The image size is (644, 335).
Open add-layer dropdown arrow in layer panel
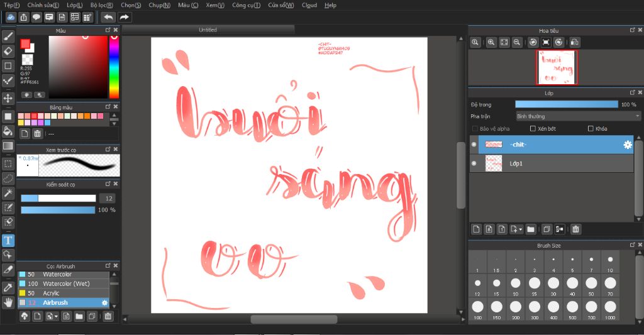click(x=521, y=229)
